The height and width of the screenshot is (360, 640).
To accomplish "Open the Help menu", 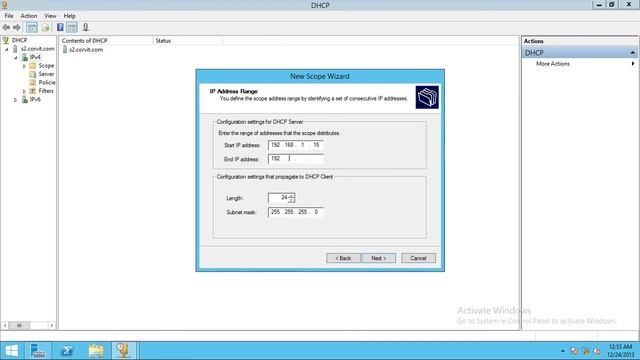I will click(x=69, y=16).
